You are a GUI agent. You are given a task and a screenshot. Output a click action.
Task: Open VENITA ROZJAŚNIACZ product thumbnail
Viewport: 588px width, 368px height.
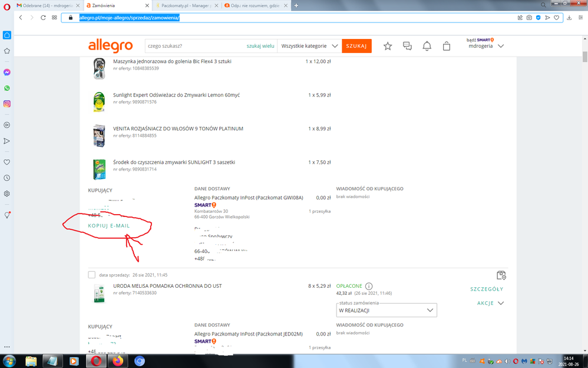[99, 135]
